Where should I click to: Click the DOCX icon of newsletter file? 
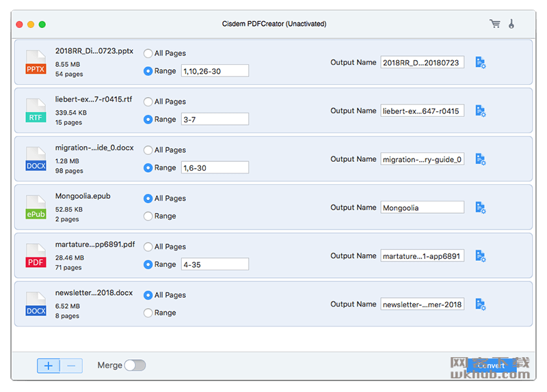[x=36, y=304]
